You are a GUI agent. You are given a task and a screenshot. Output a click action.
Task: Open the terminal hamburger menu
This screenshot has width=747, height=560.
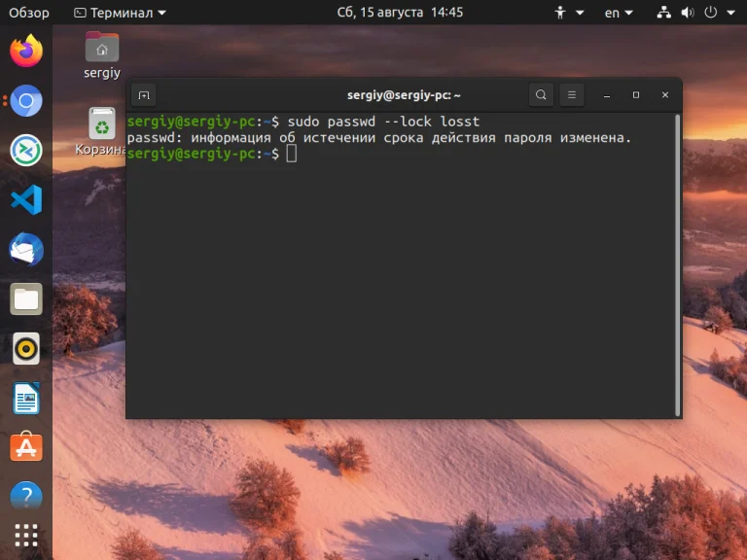572,94
